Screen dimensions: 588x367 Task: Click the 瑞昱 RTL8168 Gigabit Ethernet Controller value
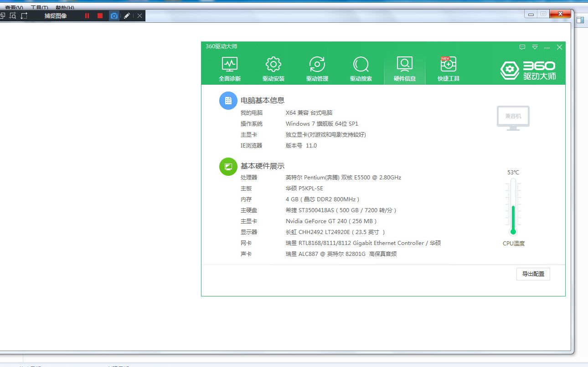tap(363, 243)
